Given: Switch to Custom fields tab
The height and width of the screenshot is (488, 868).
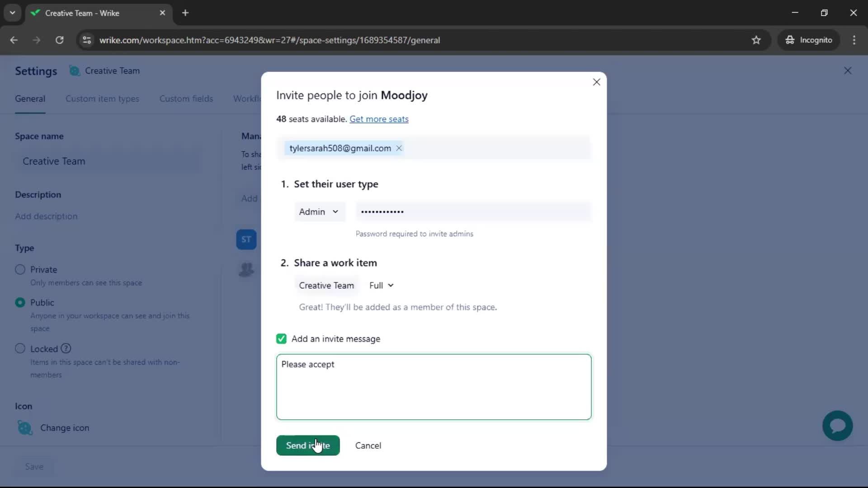Looking at the screenshot, I should [x=186, y=99].
